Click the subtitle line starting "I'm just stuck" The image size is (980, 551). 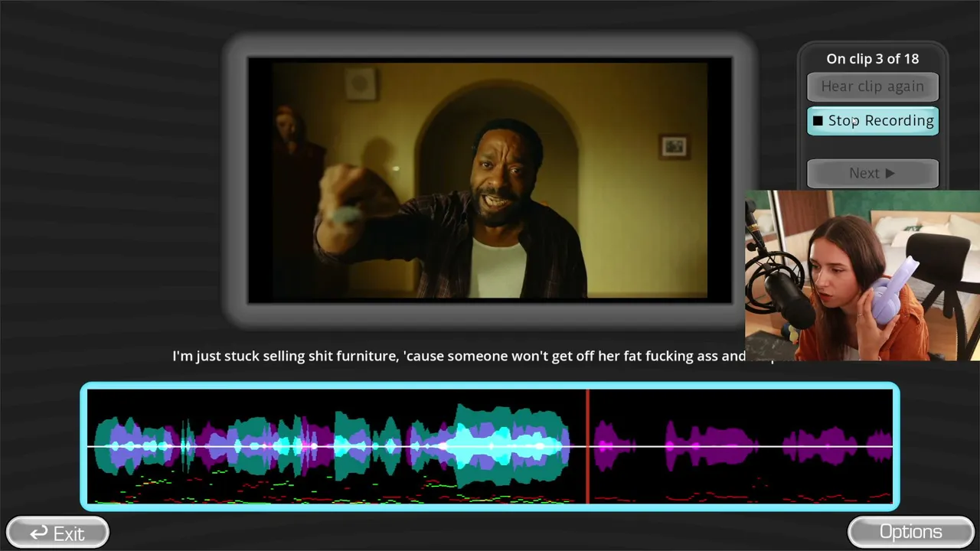coord(459,356)
